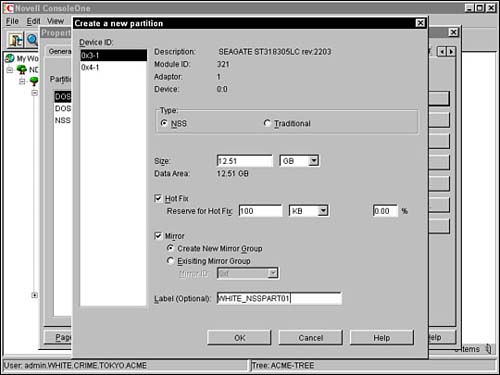Click OK to create the partition
The width and height of the screenshot is (500, 375).
coord(239,338)
